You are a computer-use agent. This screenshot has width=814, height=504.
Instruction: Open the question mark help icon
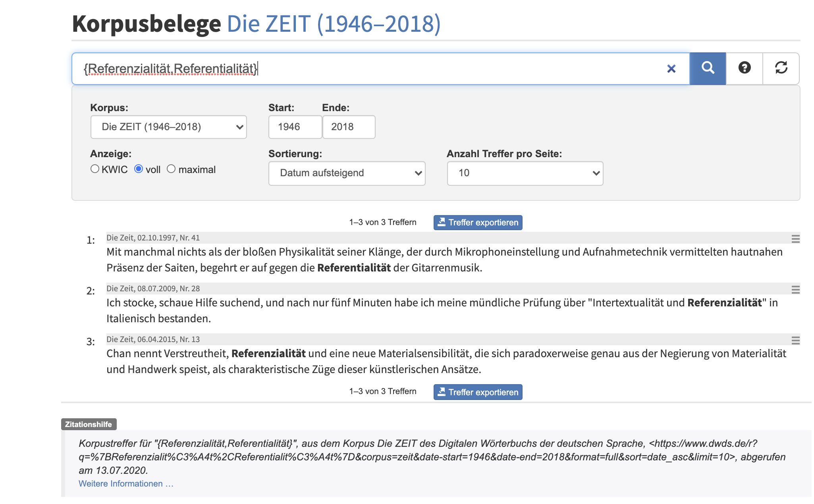[x=744, y=68]
